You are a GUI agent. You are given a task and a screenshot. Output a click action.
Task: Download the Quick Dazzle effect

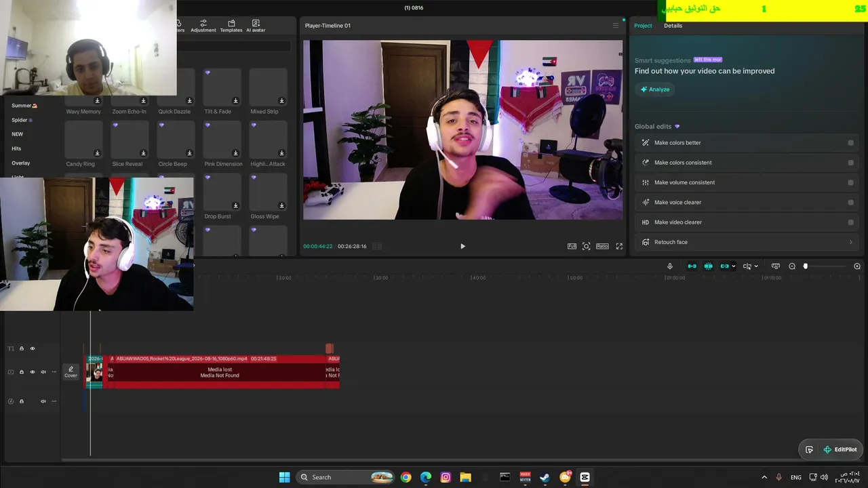(x=189, y=101)
